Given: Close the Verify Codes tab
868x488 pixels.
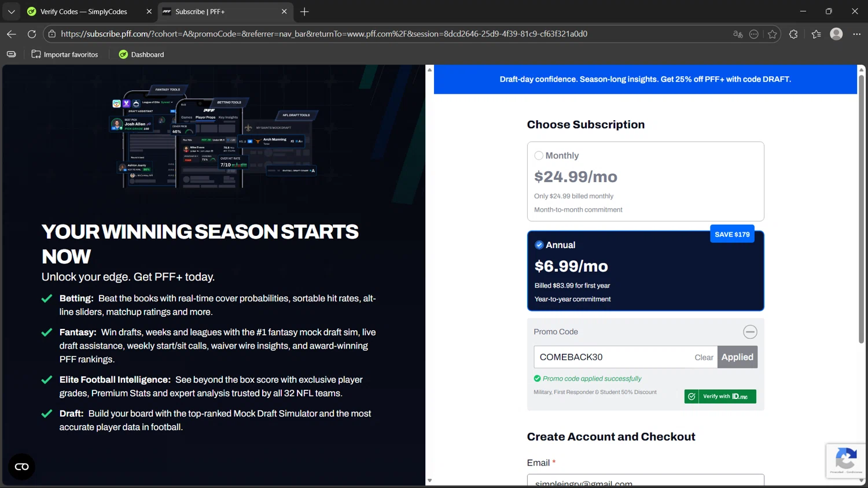Looking at the screenshot, I should tap(149, 12).
